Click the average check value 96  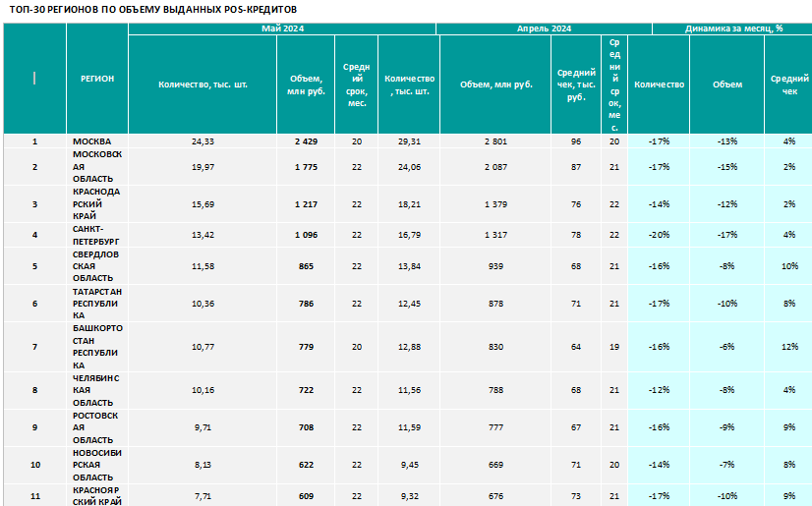click(576, 141)
